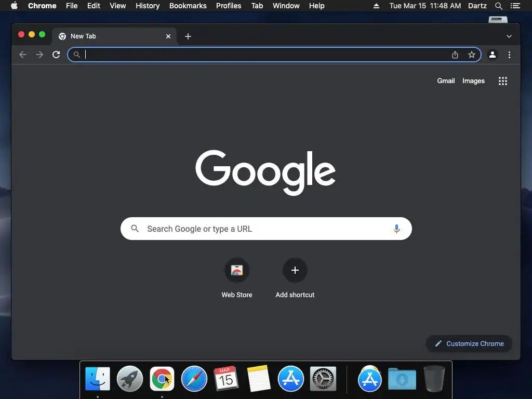Viewport: 532px width, 399px height.
Task: Click the share icon in the address bar
Action: pos(455,55)
